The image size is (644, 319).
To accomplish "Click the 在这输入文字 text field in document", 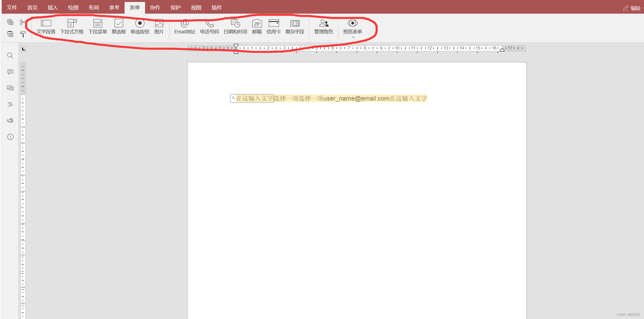I will coord(254,99).
